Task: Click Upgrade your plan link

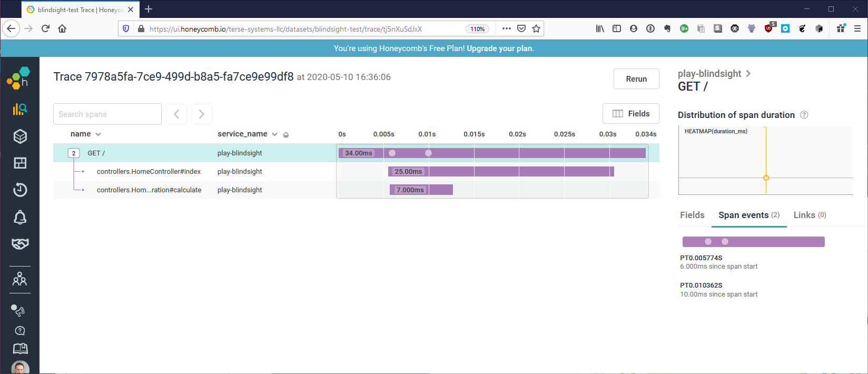Action: (500, 48)
